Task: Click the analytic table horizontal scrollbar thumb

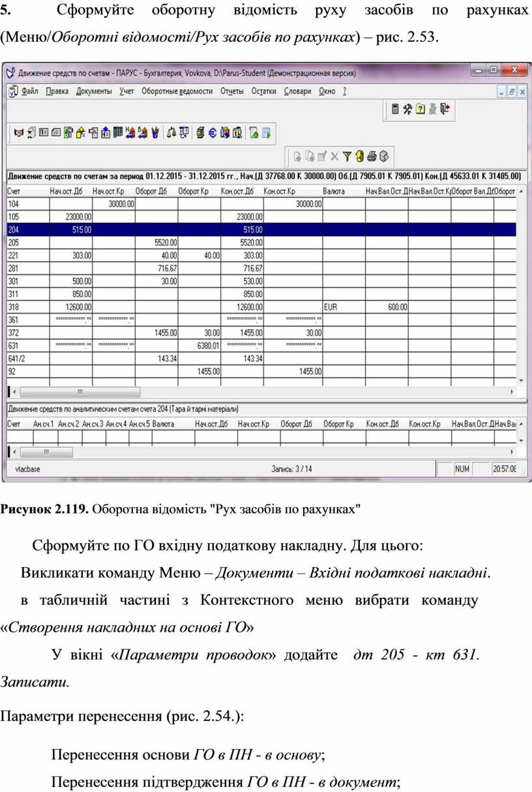Action: click(46, 451)
